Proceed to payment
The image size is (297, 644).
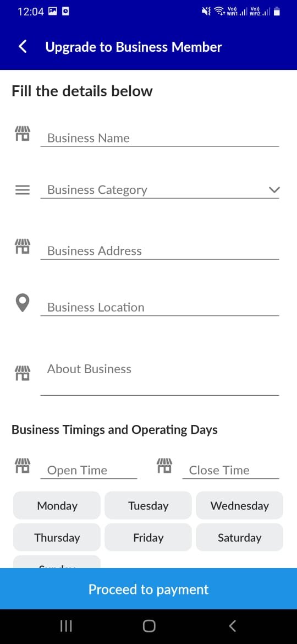pyautogui.click(x=148, y=590)
